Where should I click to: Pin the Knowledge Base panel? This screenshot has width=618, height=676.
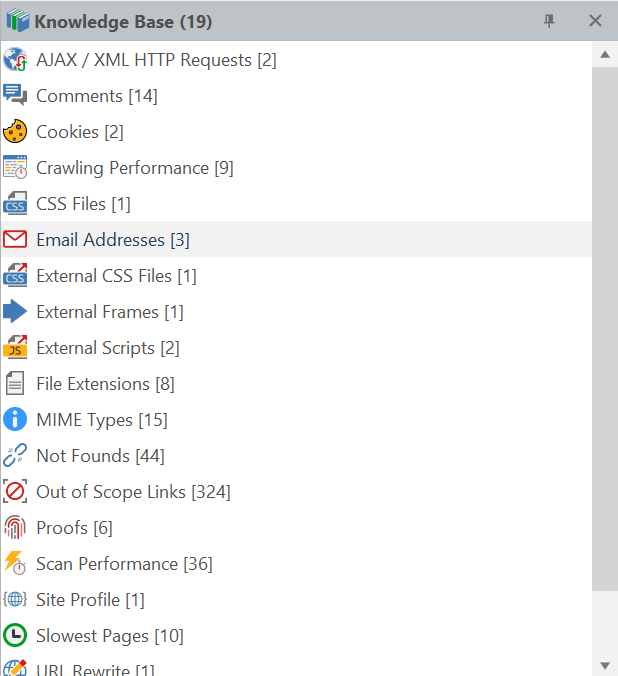click(x=549, y=21)
